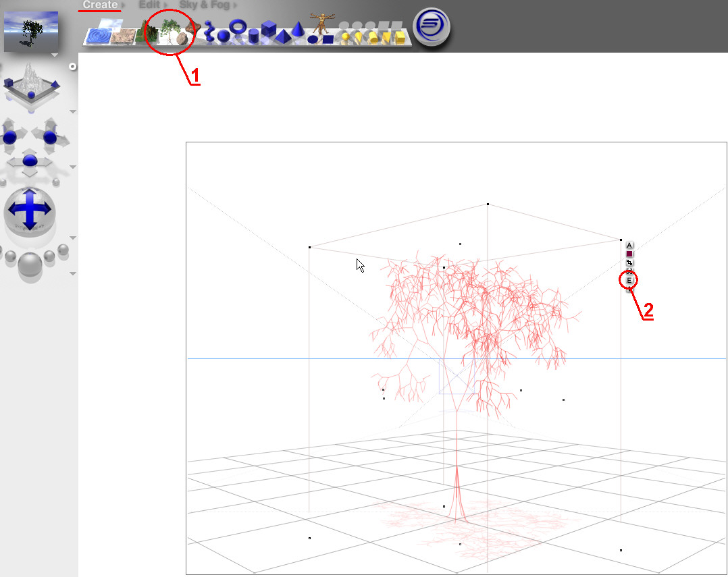This screenshot has height=577, width=728.
Task: Create a flat 2D disc
Action: [x=313, y=40]
